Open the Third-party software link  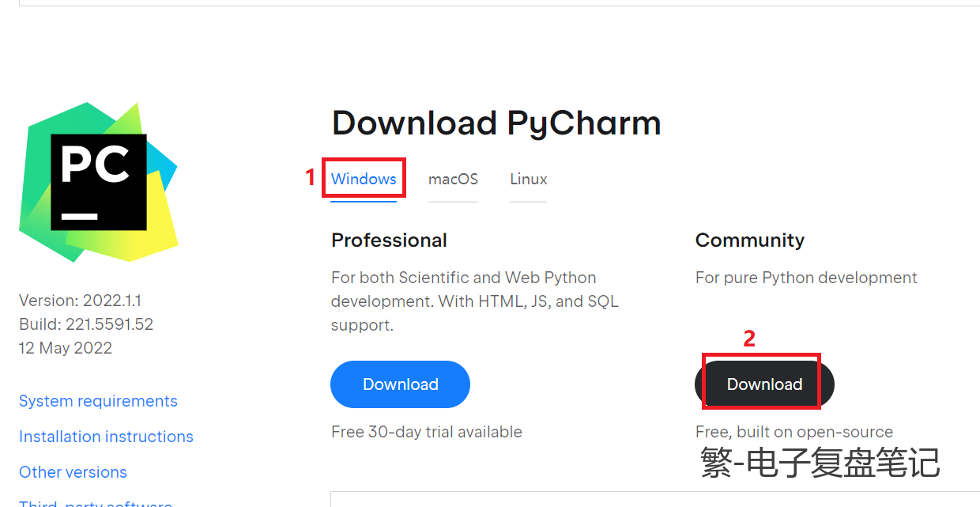[x=95, y=503]
